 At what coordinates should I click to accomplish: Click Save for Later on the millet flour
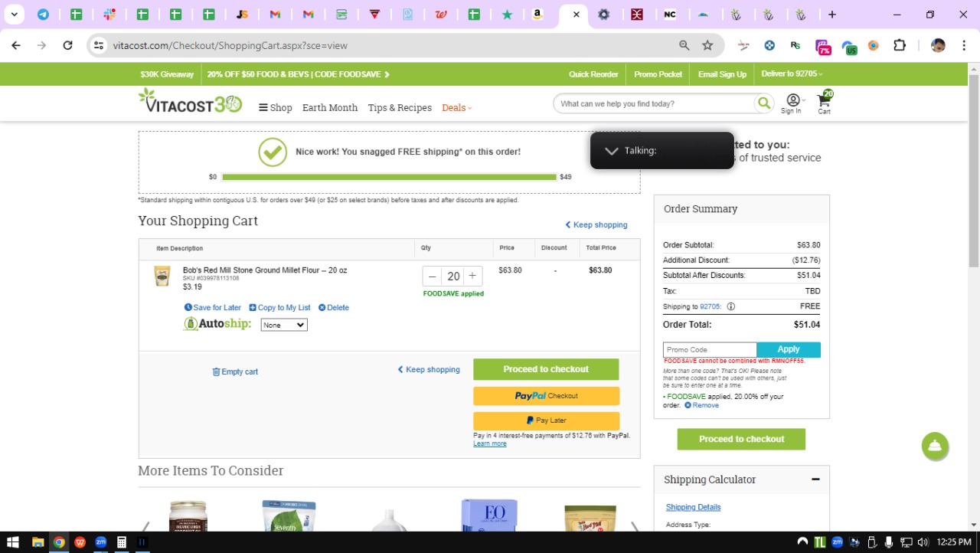(213, 308)
